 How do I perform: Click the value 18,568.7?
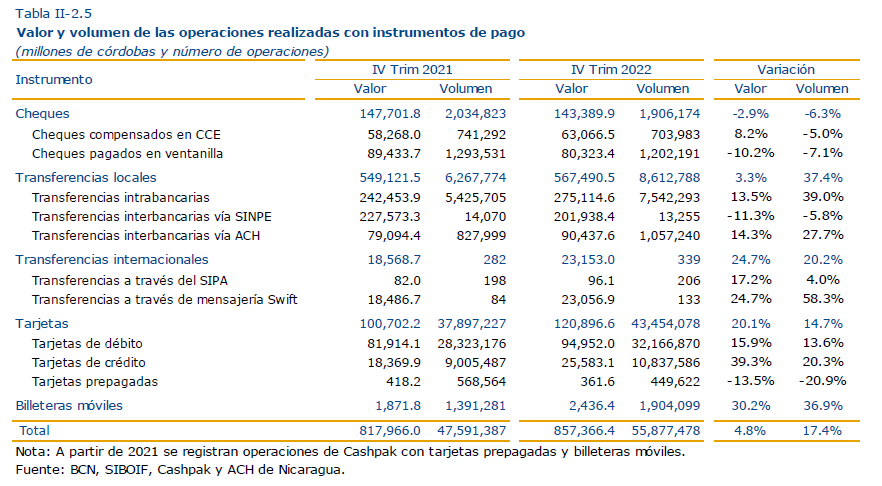pos(394,259)
